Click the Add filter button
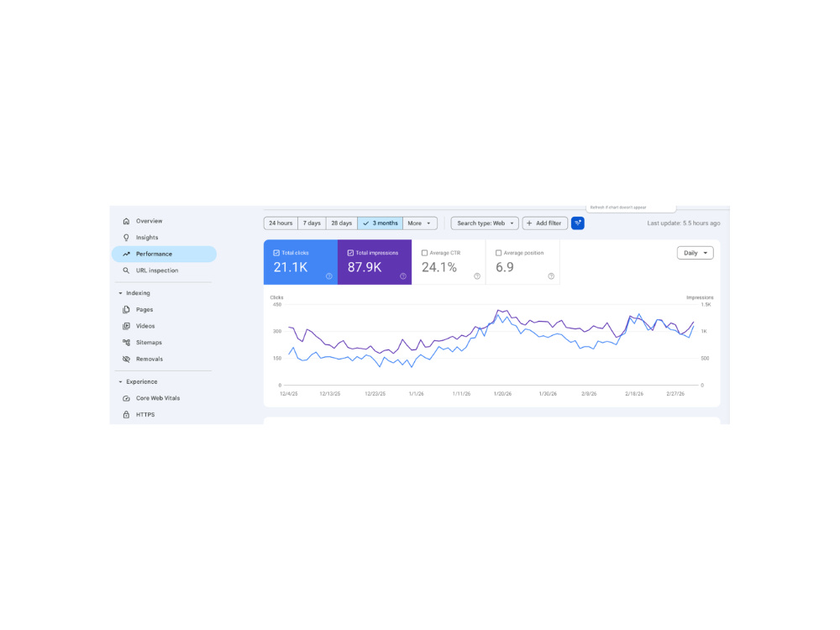 point(545,223)
